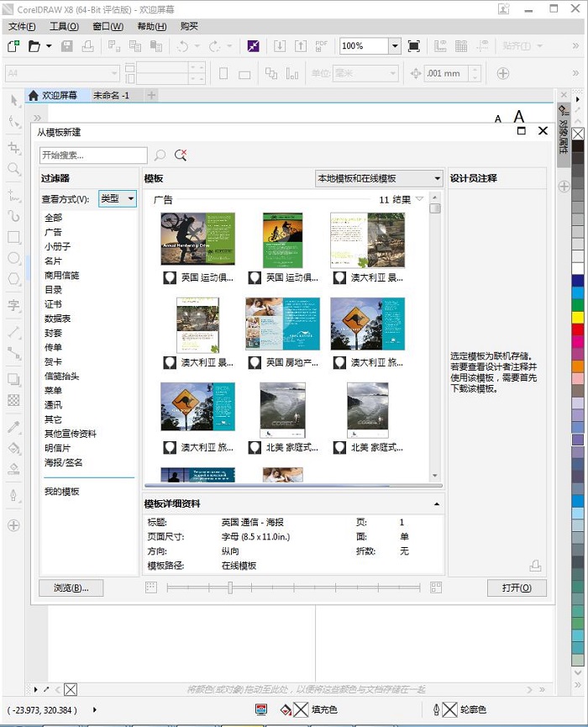The image size is (588, 727).
Task: Select the Zoom tool in the toolbox
Action: click(13, 169)
